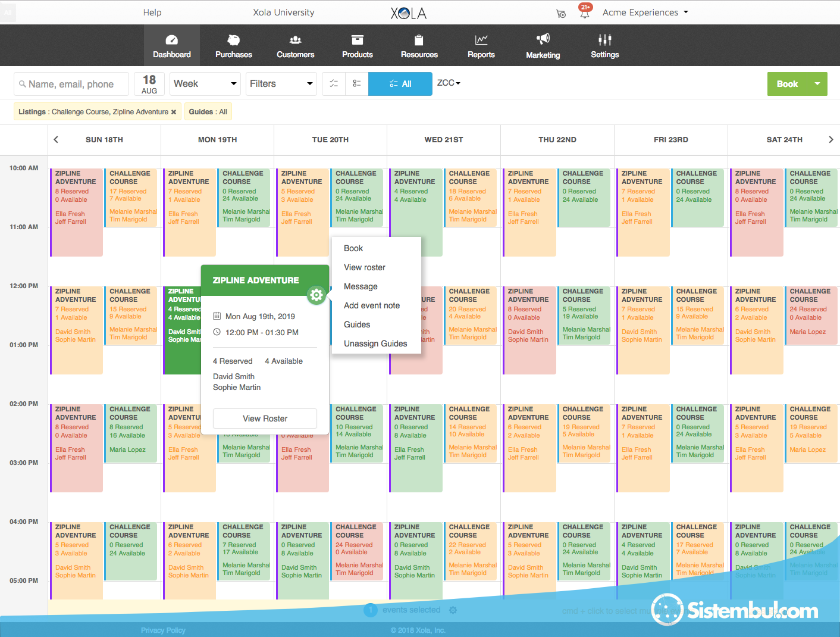Open Sunday 10 AM Challenge Course event
The width and height of the screenshot is (840, 637).
pyautogui.click(x=131, y=198)
